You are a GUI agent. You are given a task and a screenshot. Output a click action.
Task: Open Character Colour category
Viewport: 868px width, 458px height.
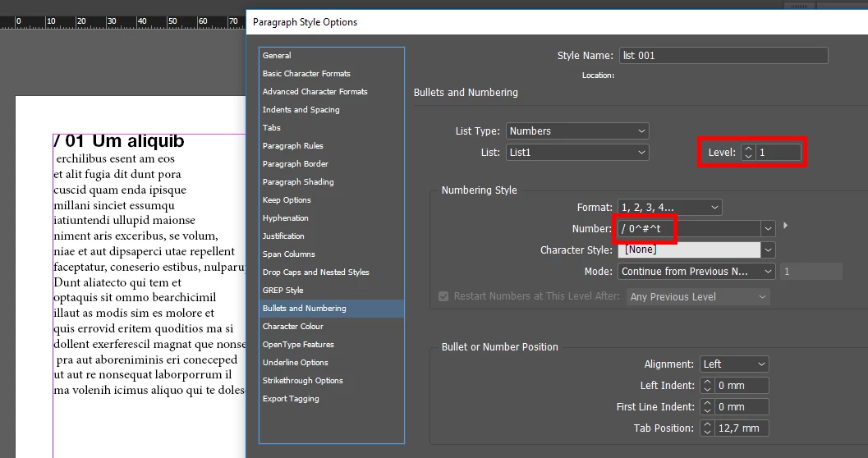331,327
